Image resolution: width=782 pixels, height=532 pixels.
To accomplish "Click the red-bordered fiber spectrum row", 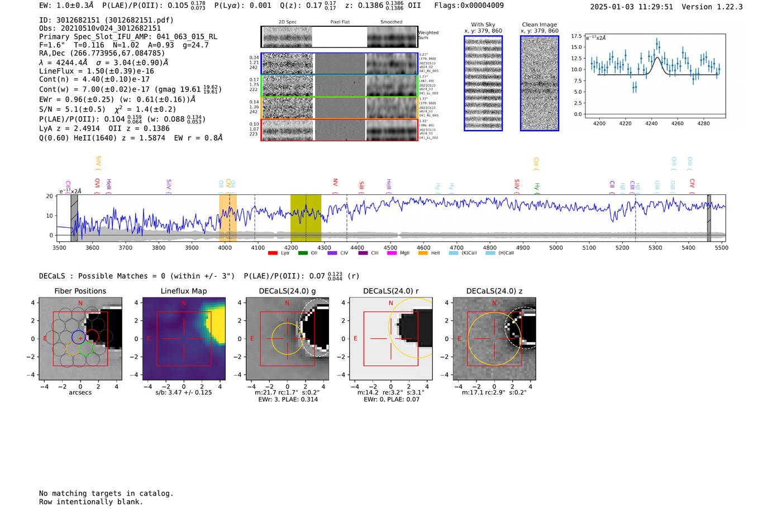I will (x=339, y=130).
